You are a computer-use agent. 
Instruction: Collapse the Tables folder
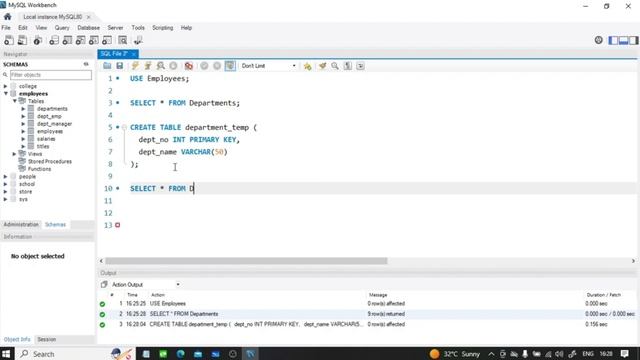pos(15,101)
